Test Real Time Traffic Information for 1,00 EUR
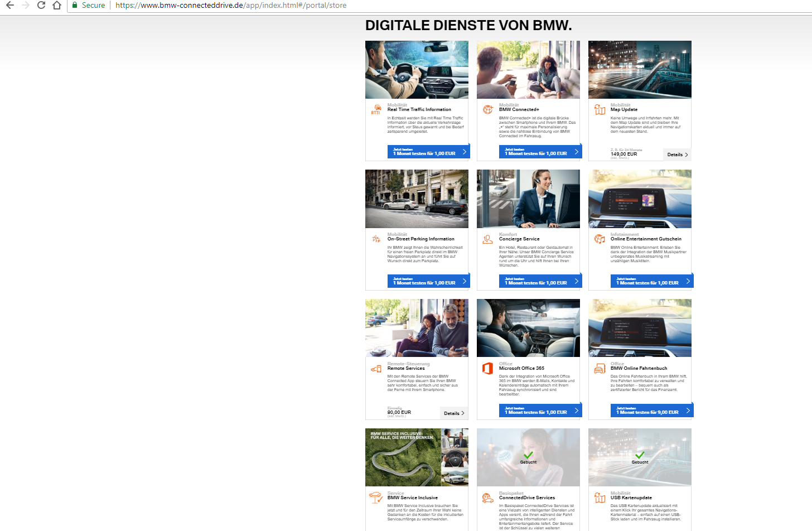 pos(428,152)
